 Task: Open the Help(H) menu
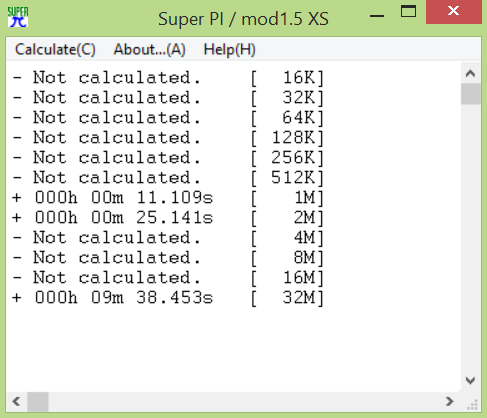229,50
